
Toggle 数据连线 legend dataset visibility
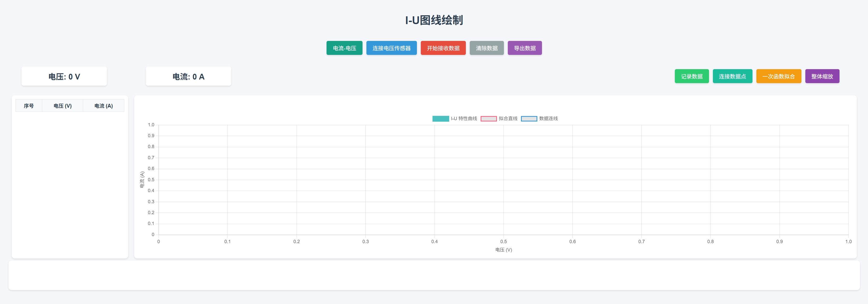tap(548, 119)
